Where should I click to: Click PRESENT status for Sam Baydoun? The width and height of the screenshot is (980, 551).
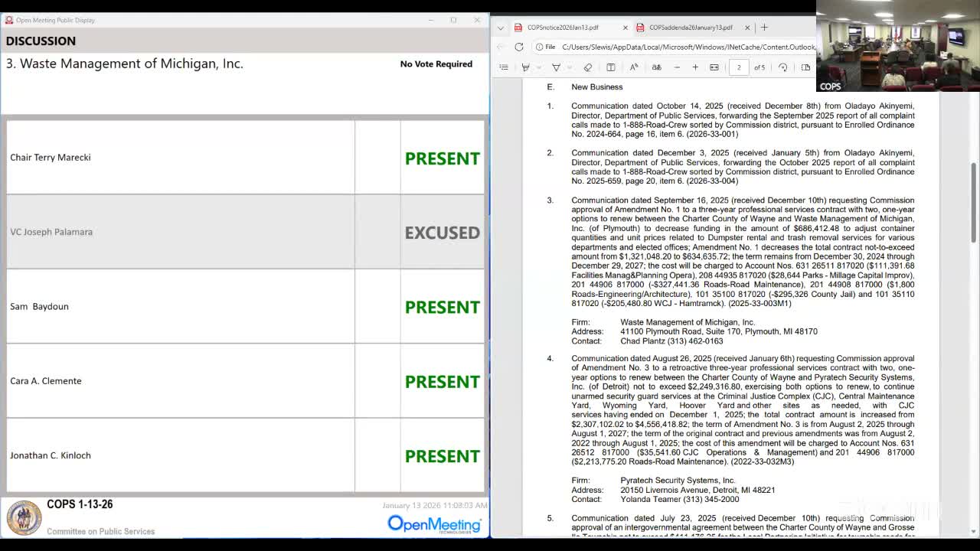pyautogui.click(x=443, y=307)
